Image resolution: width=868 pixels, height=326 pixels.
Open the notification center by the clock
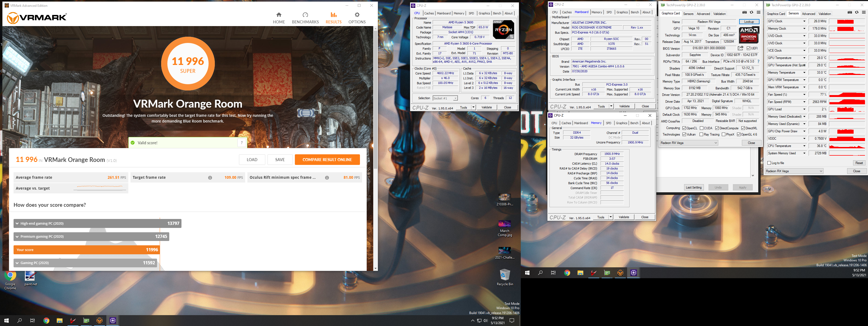point(512,321)
